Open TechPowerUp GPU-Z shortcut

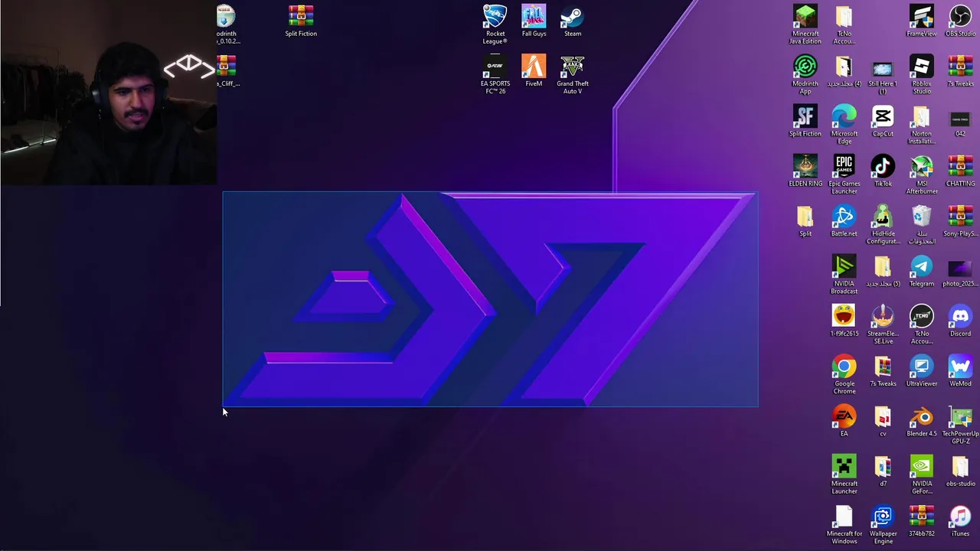960,423
